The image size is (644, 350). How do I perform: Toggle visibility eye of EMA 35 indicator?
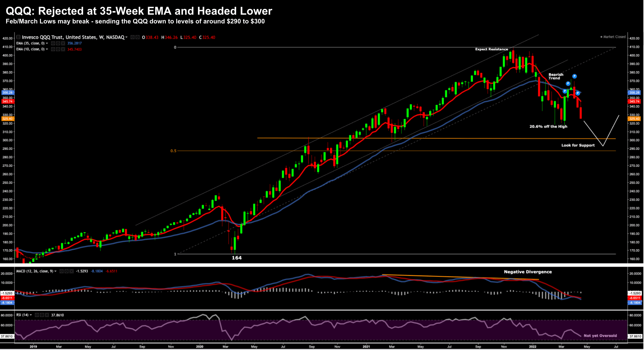[53, 43]
